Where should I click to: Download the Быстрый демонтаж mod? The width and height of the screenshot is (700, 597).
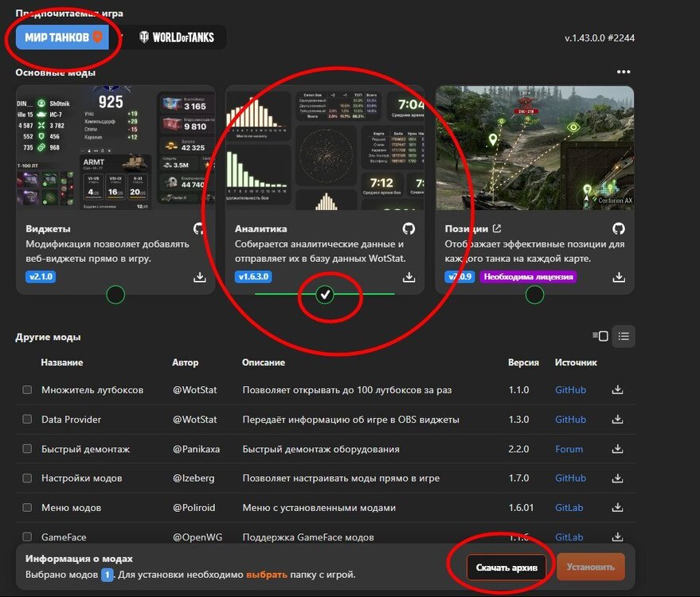click(x=617, y=448)
